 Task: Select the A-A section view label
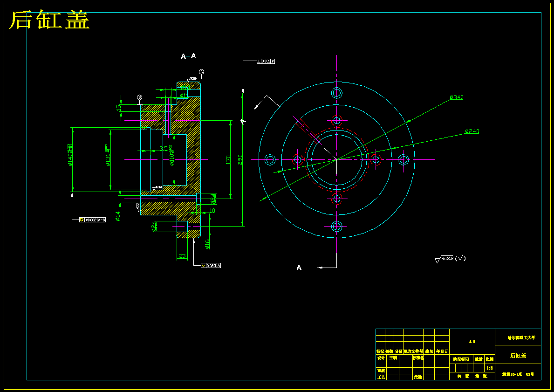click(x=188, y=56)
